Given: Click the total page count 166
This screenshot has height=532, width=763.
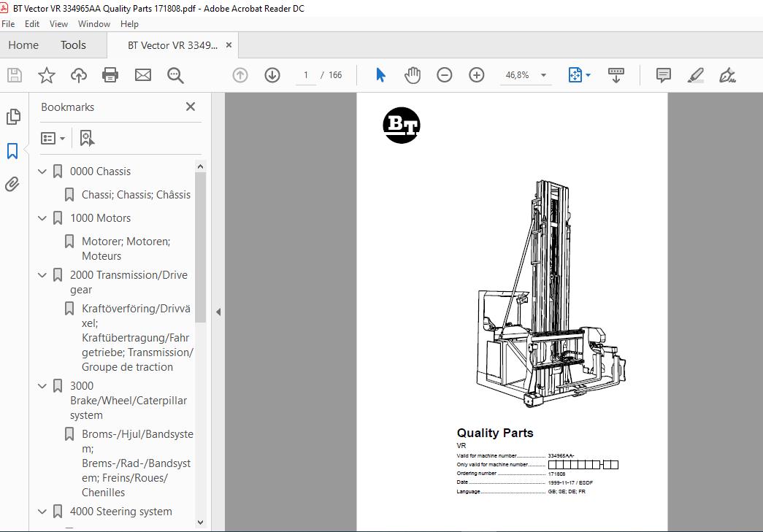Looking at the screenshot, I should (x=335, y=75).
